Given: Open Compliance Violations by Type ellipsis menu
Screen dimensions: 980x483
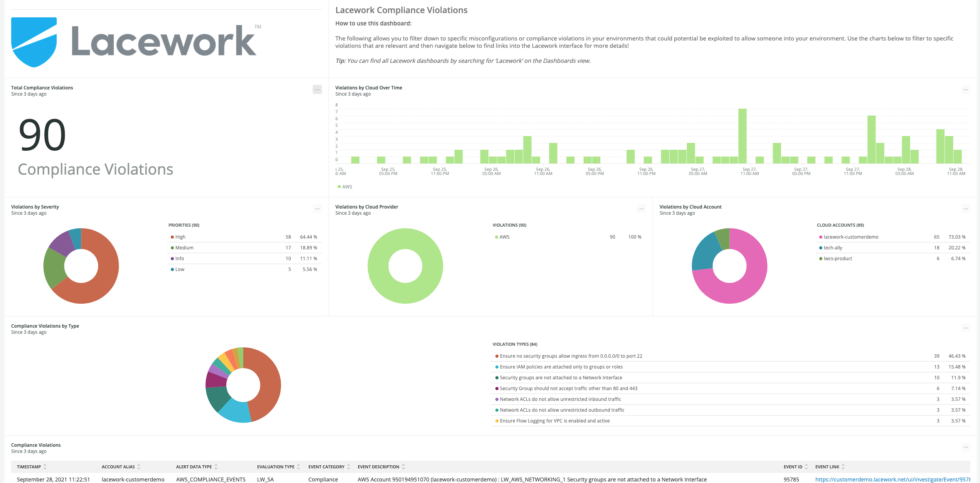Looking at the screenshot, I should [x=965, y=328].
